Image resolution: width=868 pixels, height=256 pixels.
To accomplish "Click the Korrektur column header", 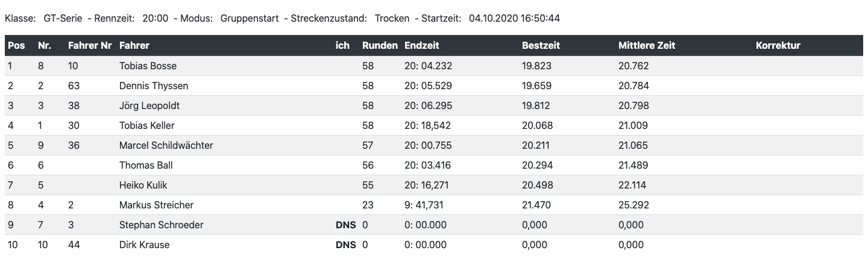I will (x=778, y=45).
